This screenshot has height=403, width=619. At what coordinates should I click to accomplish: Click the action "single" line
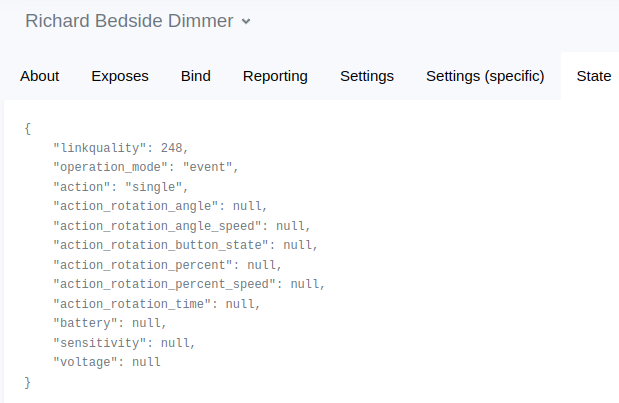pyautogui.click(x=120, y=186)
